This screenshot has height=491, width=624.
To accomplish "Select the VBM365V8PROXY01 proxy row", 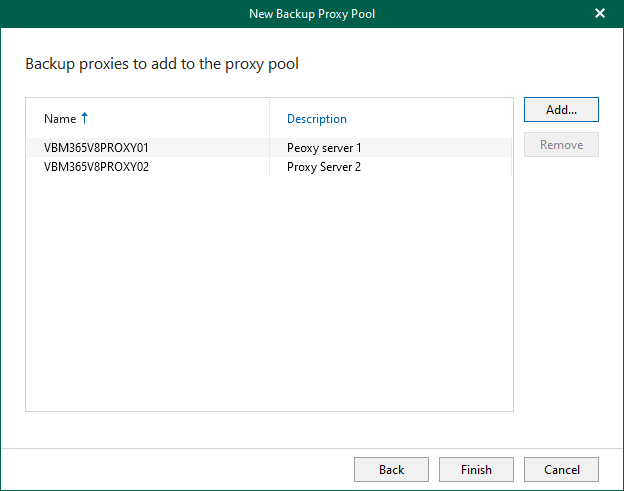I will [x=96, y=147].
